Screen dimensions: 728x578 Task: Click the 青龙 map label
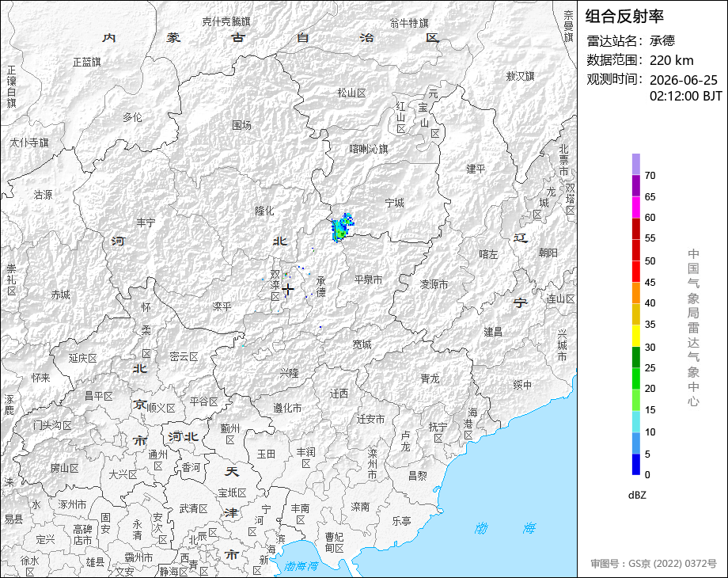tap(430, 378)
